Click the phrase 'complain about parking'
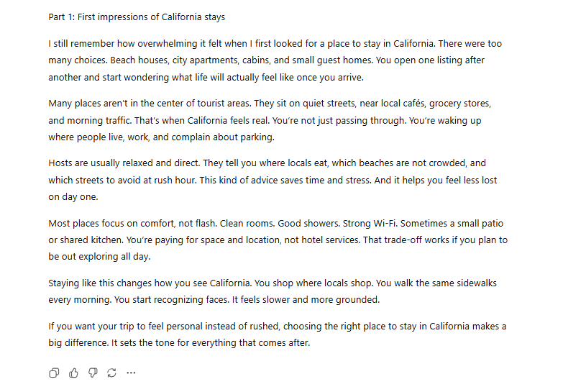Viewport: 563px width, 392px height. click(224, 137)
